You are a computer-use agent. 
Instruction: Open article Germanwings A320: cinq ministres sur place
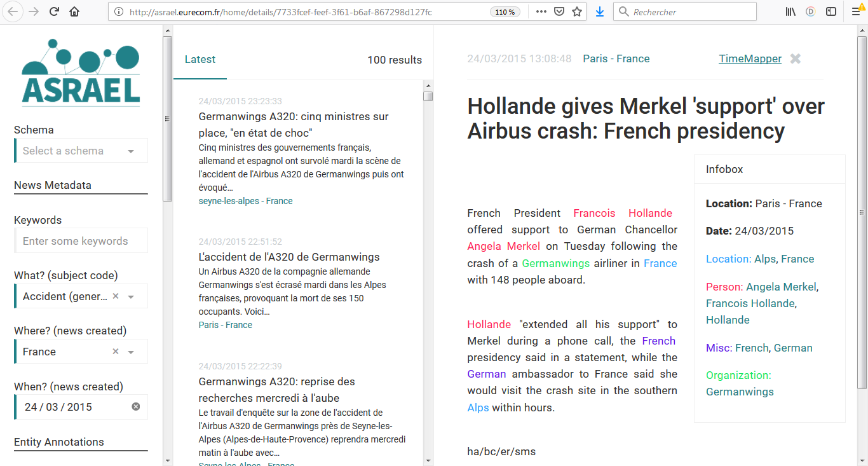294,125
